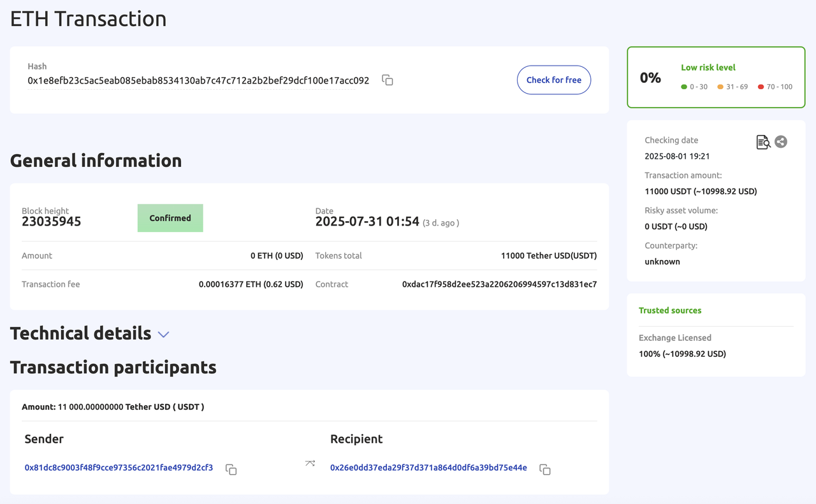816x504 pixels.
Task: Open the recipient address 0x26e0dd... link
Action: click(428, 468)
